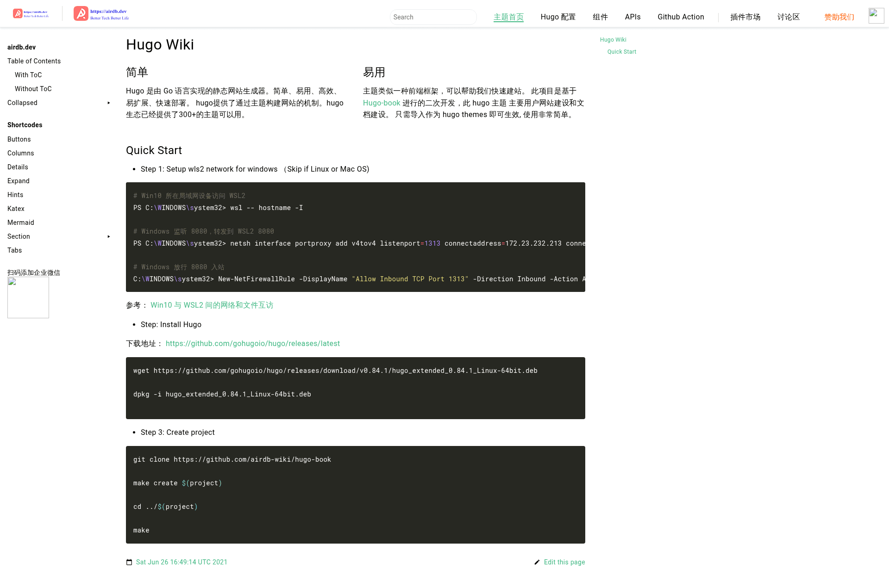The width and height of the screenshot is (889, 588).
Task: Click the git clone hugo-book command
Action: 232,459
